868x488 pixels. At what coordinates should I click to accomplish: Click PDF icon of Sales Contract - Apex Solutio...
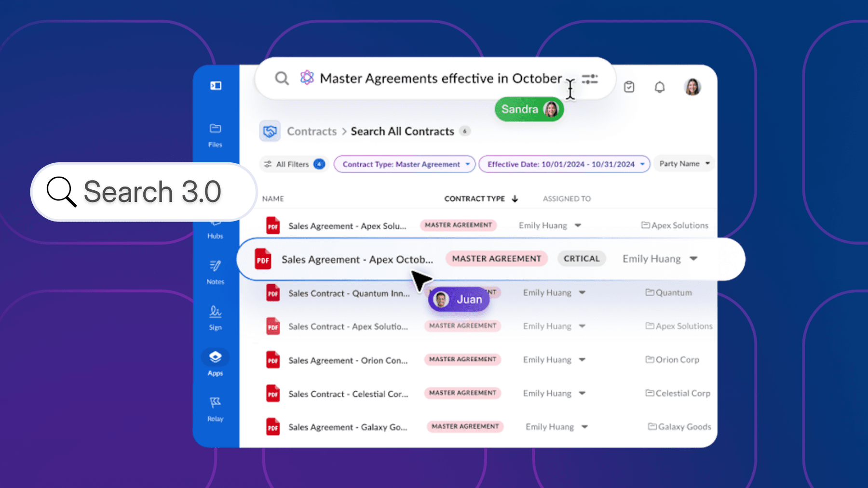coord(273,326)
